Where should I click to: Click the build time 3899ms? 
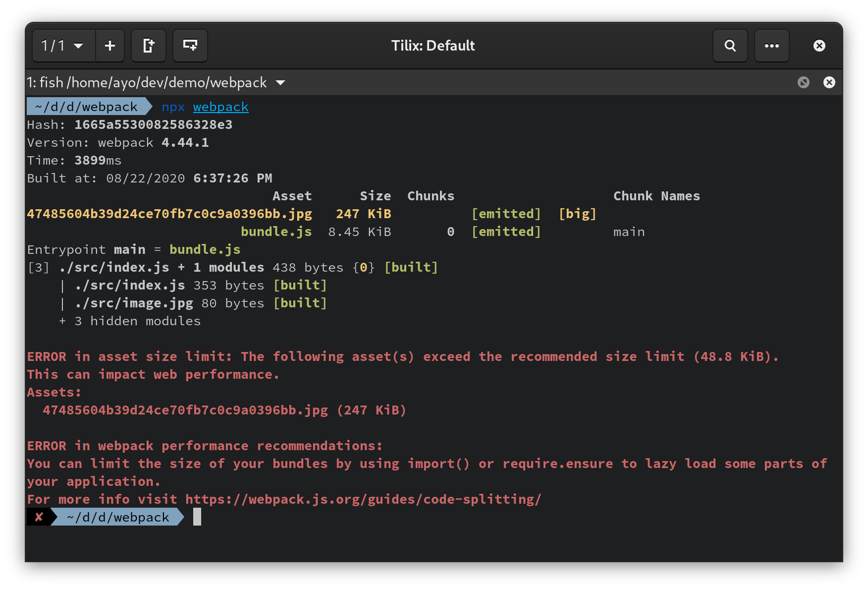tap(98, 161)
